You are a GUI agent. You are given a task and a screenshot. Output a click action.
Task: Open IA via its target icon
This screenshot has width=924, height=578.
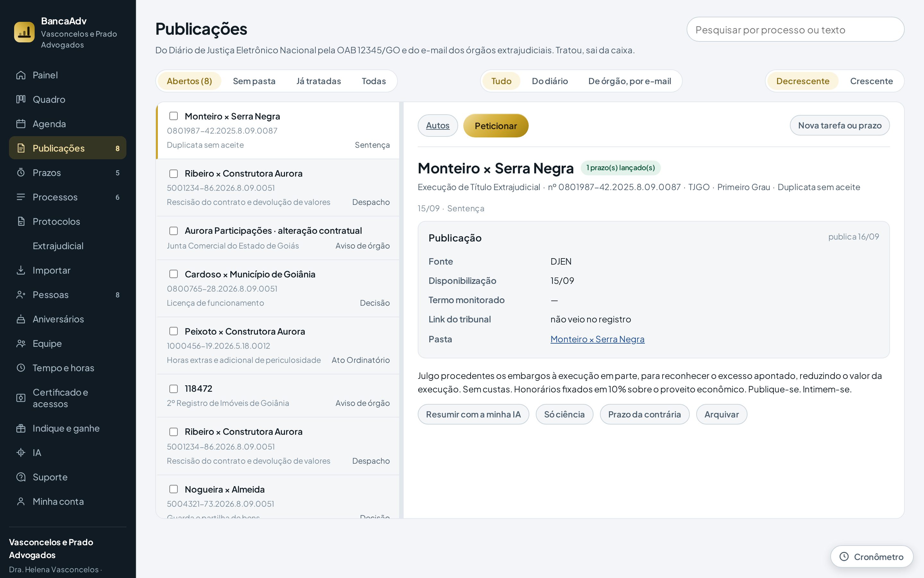21,453
